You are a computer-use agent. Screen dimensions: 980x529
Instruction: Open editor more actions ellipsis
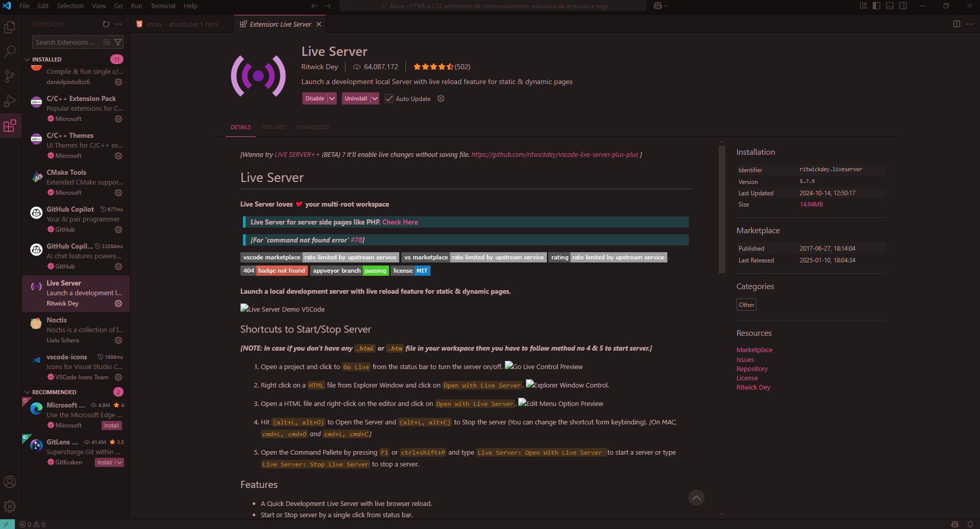[970, 24]
